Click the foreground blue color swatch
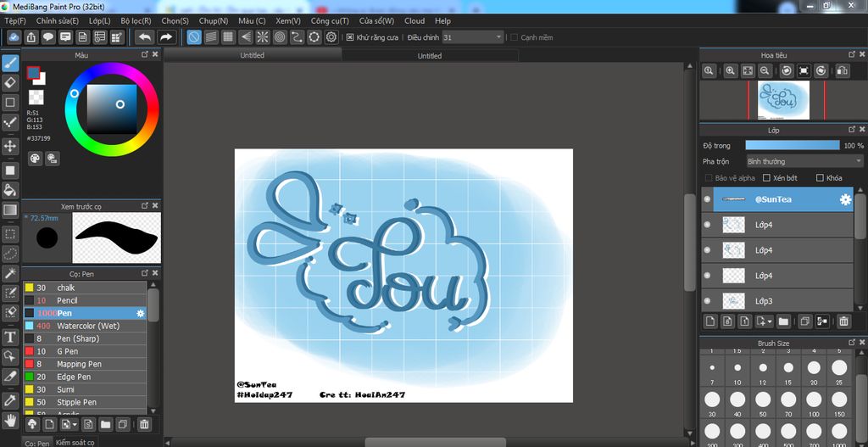 click(x=33, y=73)
